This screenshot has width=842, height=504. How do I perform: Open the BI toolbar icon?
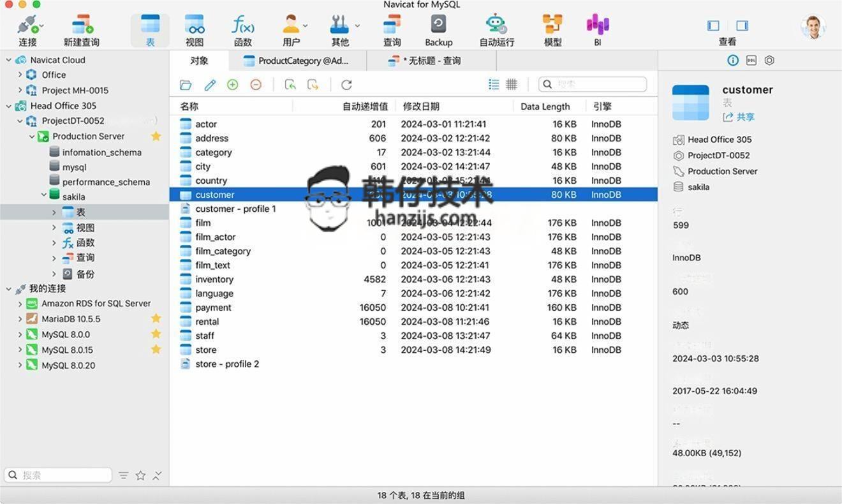tap(598, 30)
